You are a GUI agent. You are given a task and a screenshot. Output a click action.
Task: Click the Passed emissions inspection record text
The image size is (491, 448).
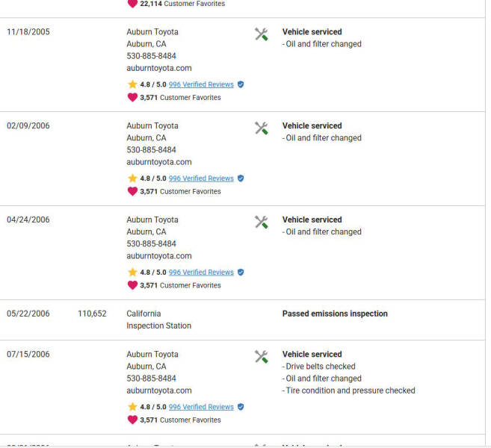coord(335,314)
